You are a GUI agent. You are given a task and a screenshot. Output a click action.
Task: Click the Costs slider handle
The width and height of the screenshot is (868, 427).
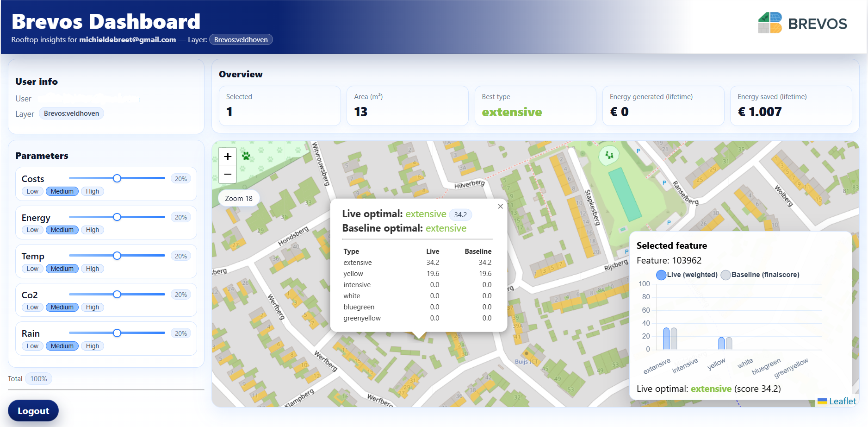[117, 178]
